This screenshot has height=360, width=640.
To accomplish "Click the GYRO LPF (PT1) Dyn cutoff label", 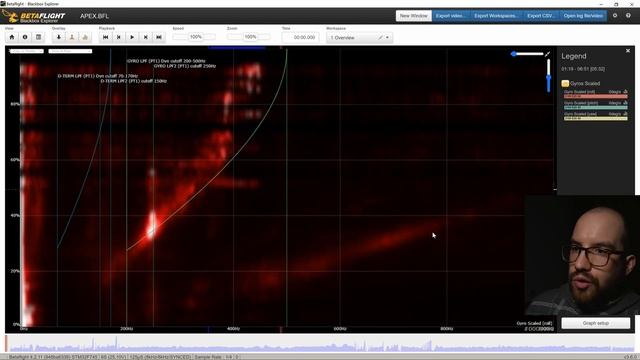I will click(x=166, y=61).
